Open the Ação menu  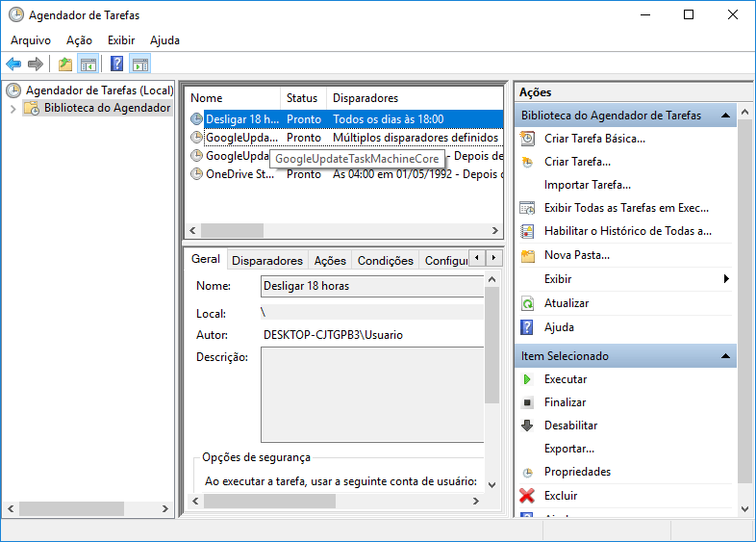coord(79,40)
